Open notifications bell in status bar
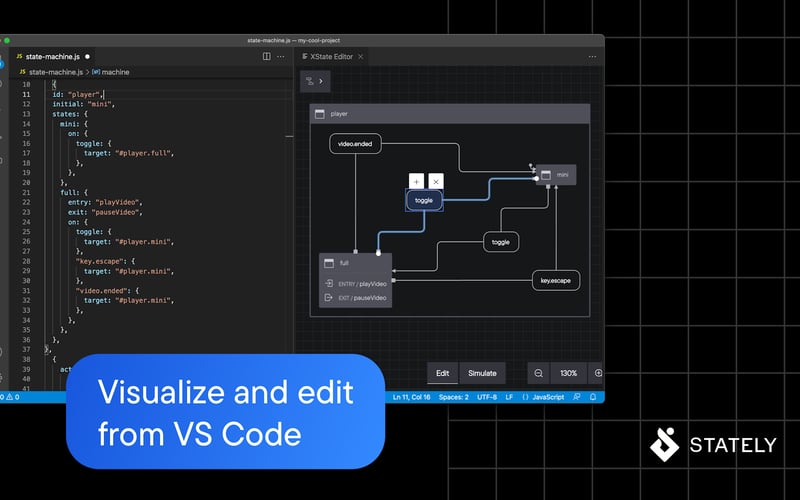This screenshot has height=500, width=800. click(593, 397)
